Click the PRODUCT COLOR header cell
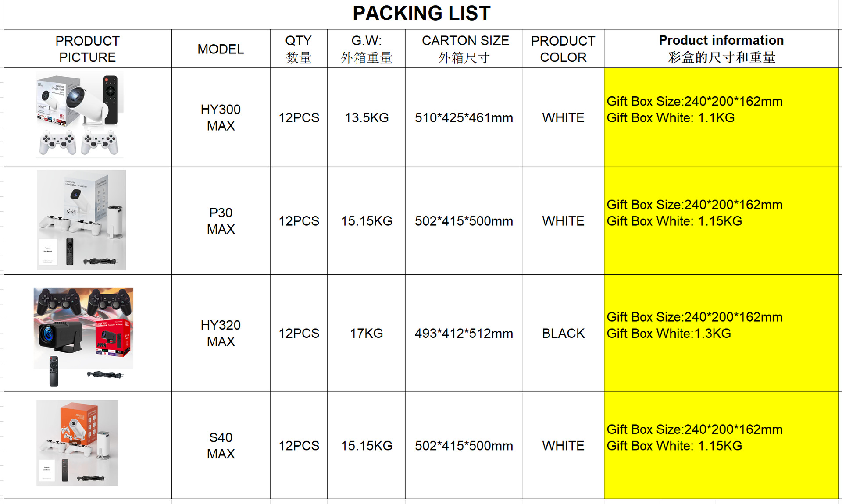The height and width of the screenshot is (504, 842). (x=563, y=49)
